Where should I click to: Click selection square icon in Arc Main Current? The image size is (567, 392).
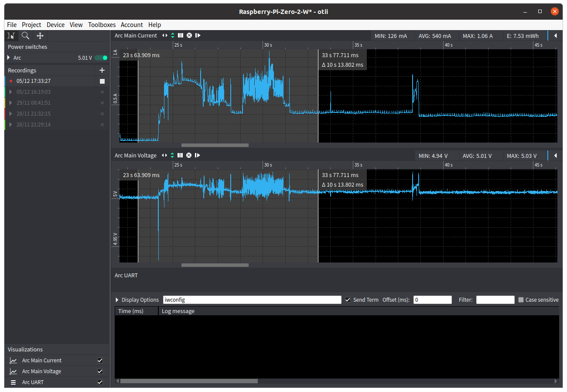(x=181, y=36)
